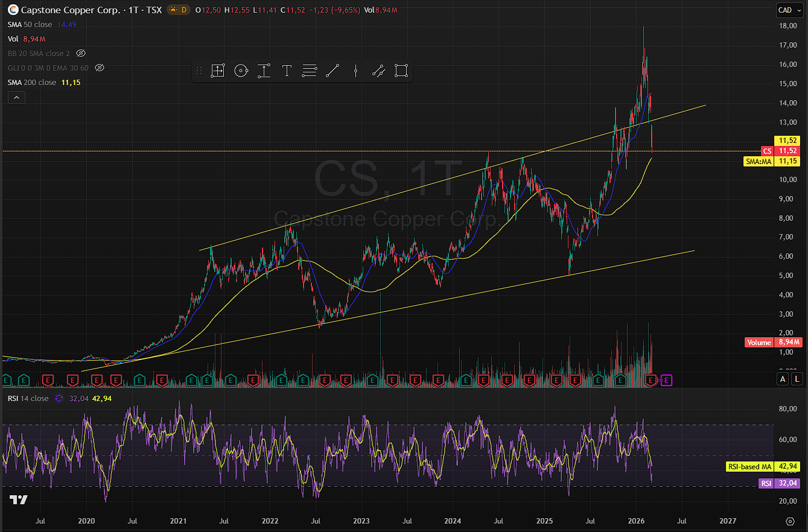808x532 pixels.
Task: Select the horizontal levels lines tool
Action: tap(310, 71)
